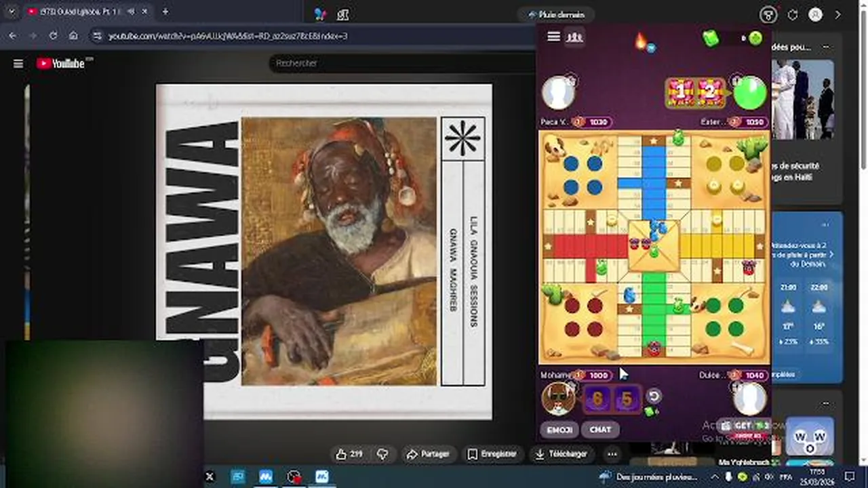868x488 pixels.
Task: Go forward in the browser
Action: pyautogui.click(x=33, y=35)
